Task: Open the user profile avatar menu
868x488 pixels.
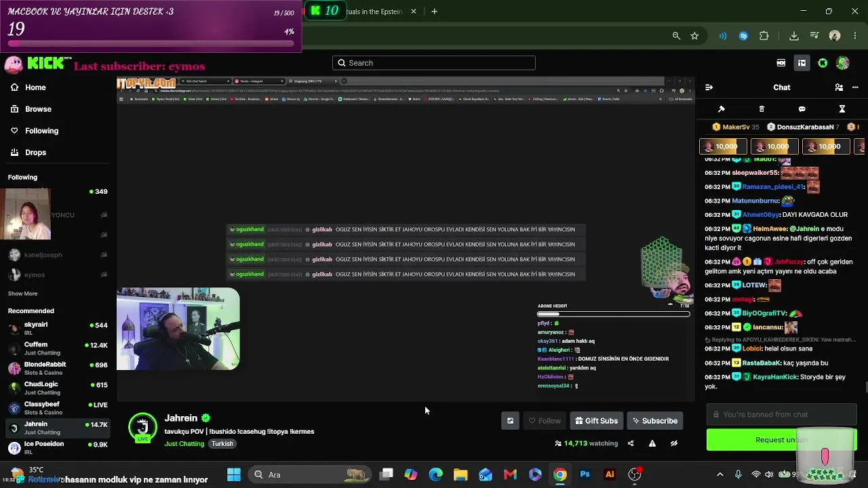Action: point(843,63)
